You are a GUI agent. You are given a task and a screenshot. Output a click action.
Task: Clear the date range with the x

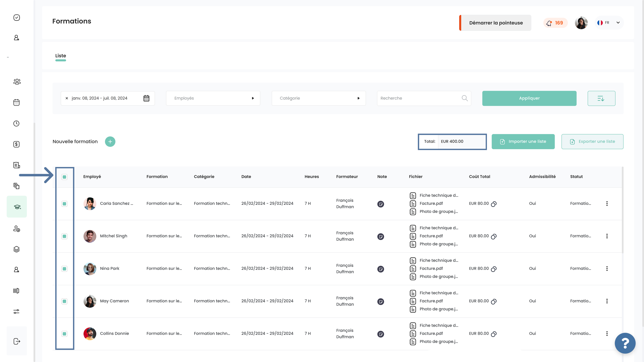click(67, 98)
